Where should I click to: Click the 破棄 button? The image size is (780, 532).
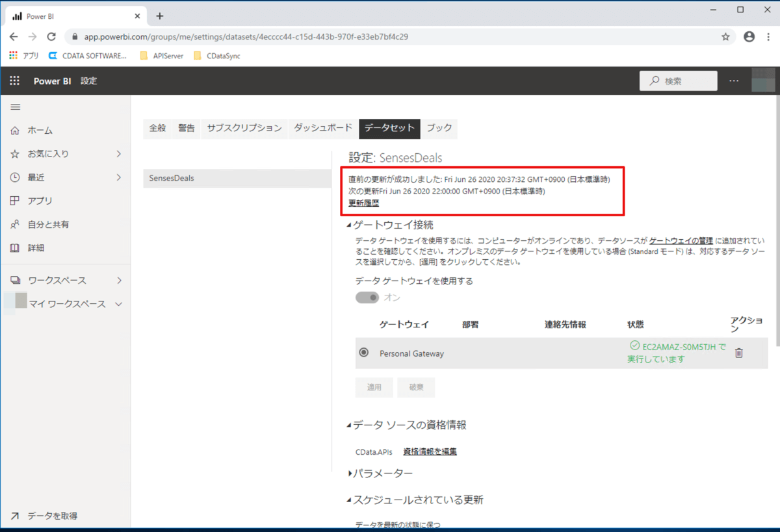tap(417, 387)
